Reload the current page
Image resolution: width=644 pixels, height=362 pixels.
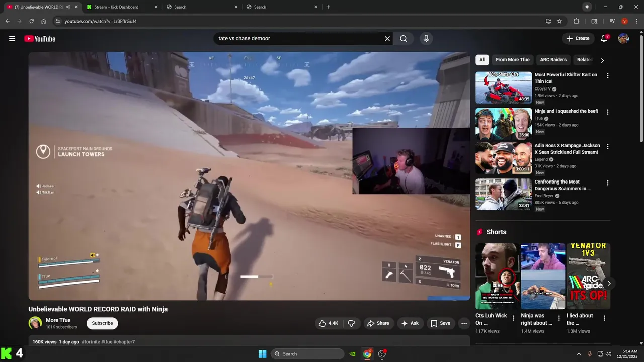click(31, 21)
